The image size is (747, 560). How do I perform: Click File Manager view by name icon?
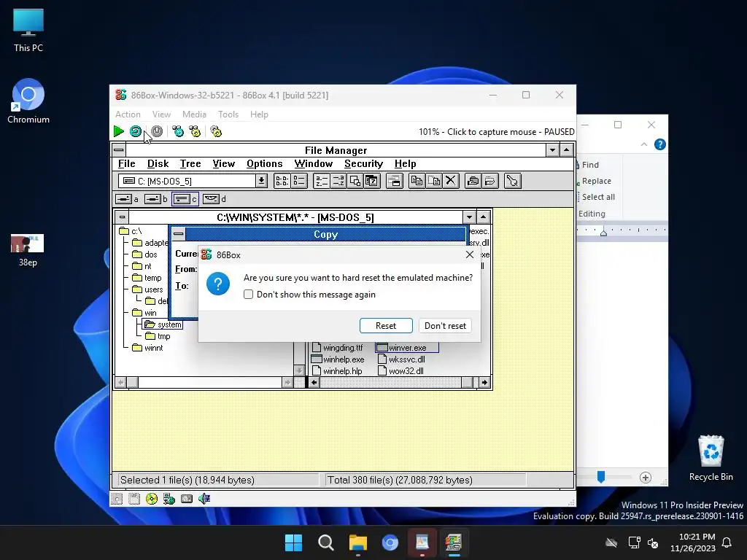click(282, 181)
